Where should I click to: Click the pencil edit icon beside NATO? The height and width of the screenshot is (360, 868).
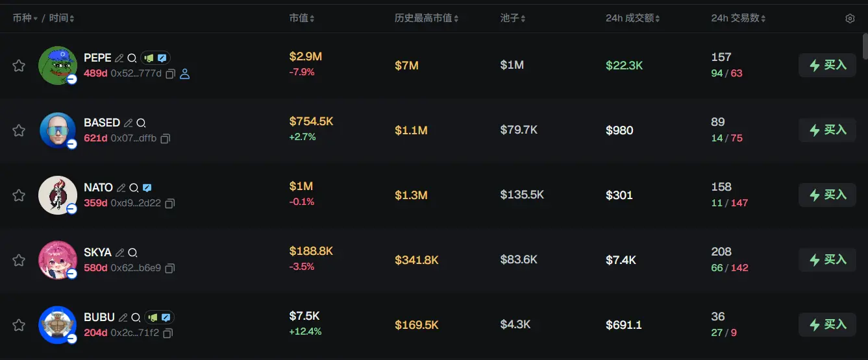[x=121, y=187]
